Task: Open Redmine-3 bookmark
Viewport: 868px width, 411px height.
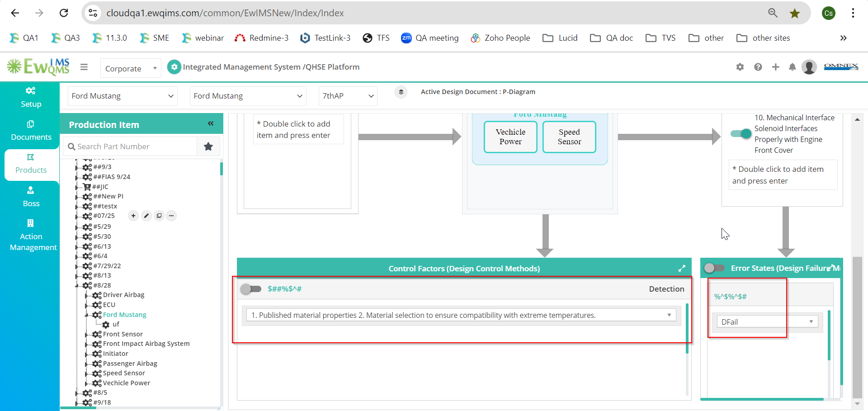Action: click(x=261, y=38)
